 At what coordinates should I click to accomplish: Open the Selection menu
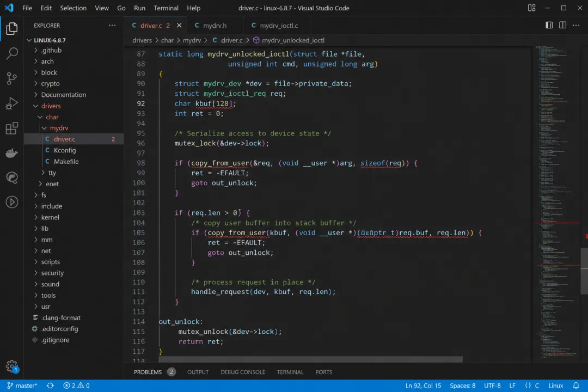coord(73,8)
